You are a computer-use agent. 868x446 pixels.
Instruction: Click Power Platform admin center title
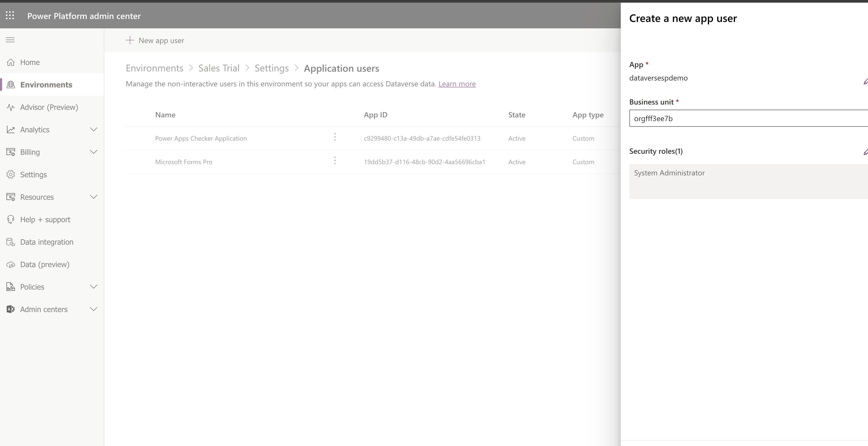pos(84,16)
